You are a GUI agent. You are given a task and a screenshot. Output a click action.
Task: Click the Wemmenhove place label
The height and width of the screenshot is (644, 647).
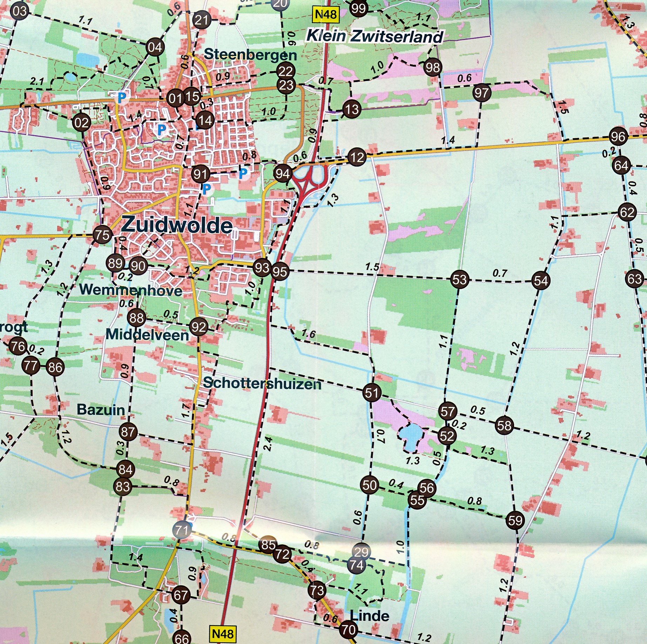(131, 290)
